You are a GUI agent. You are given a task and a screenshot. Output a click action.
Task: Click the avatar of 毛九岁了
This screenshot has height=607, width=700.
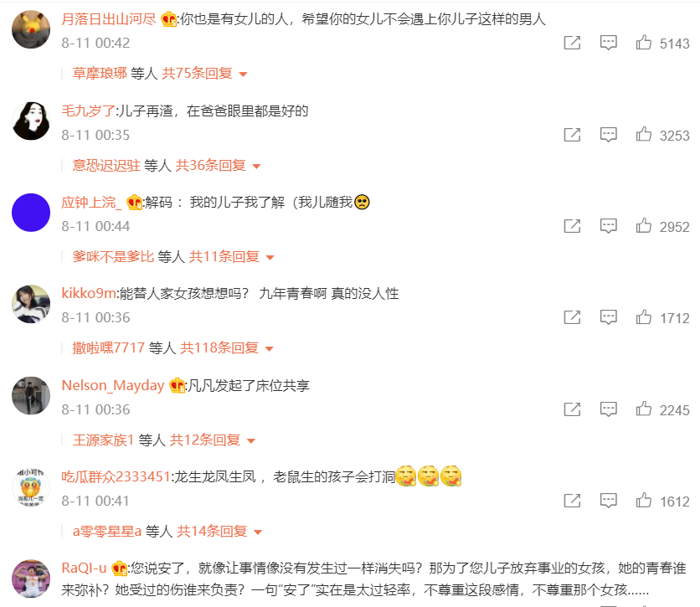[x=31, y=121]
